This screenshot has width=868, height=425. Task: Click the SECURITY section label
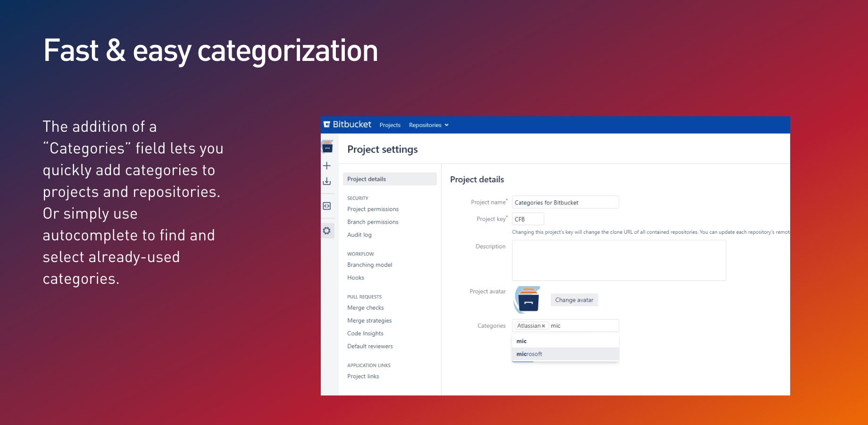click(x=358, y=198)
